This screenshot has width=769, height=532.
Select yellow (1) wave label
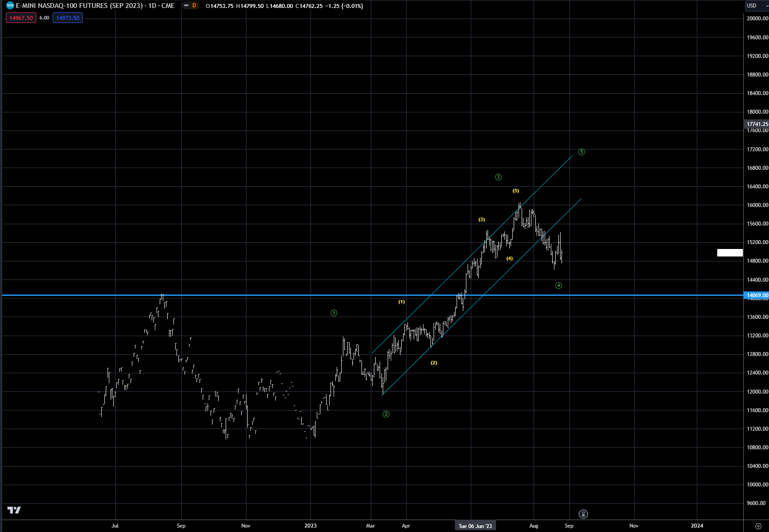(402, 302)
